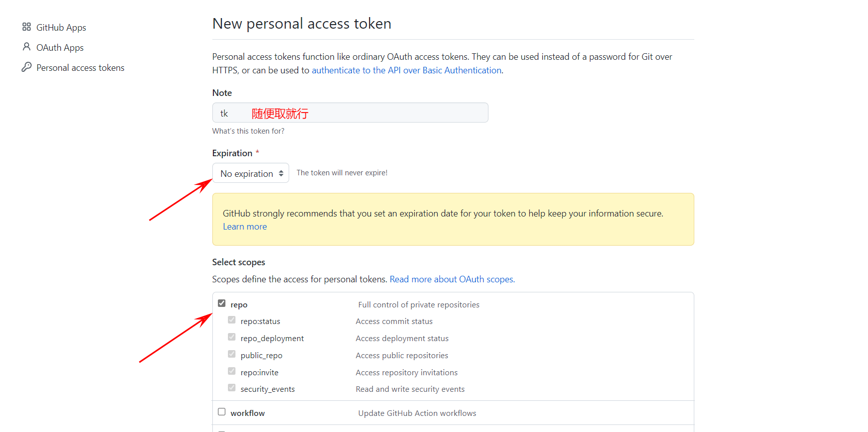Enable the workflow scope checkbox
The width and height of the screenshot is (868, 432).
point(222,411)
